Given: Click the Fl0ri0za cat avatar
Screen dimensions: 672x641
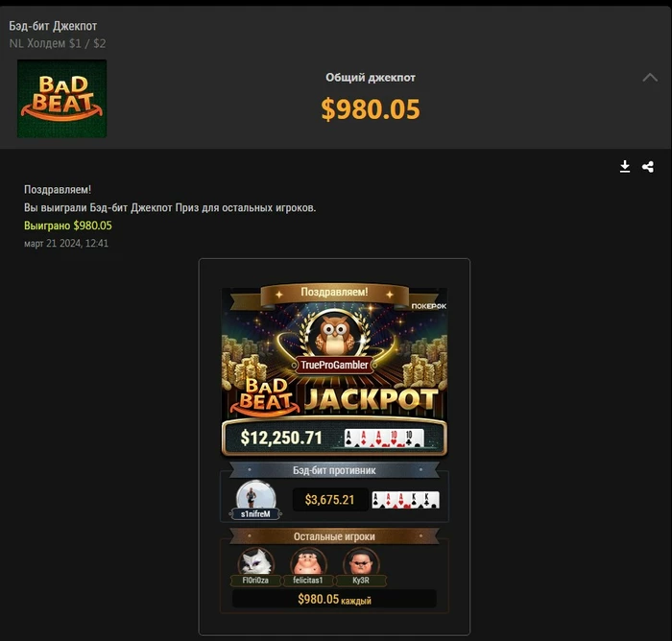Looking at the screenshot, I should click(256, 560).
